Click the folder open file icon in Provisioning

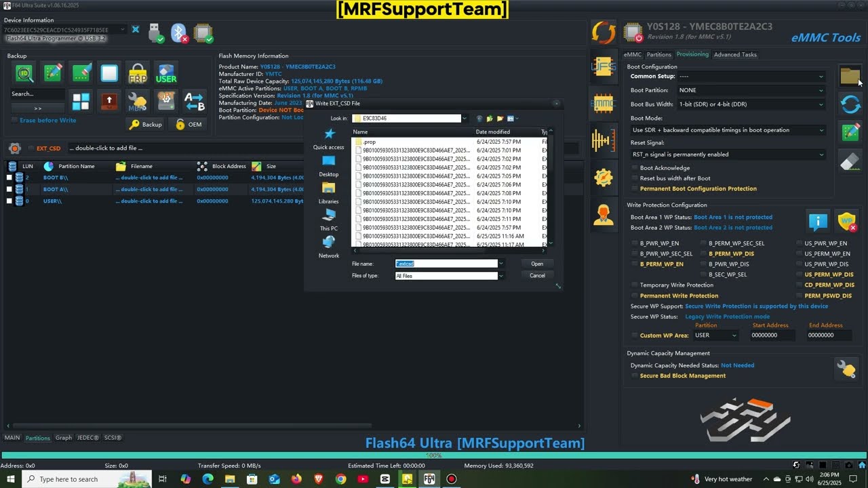(850, 76)
